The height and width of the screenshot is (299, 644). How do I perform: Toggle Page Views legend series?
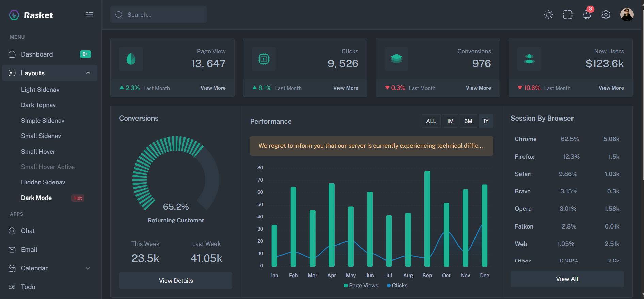pyautogui.click(x=361, y=286)
